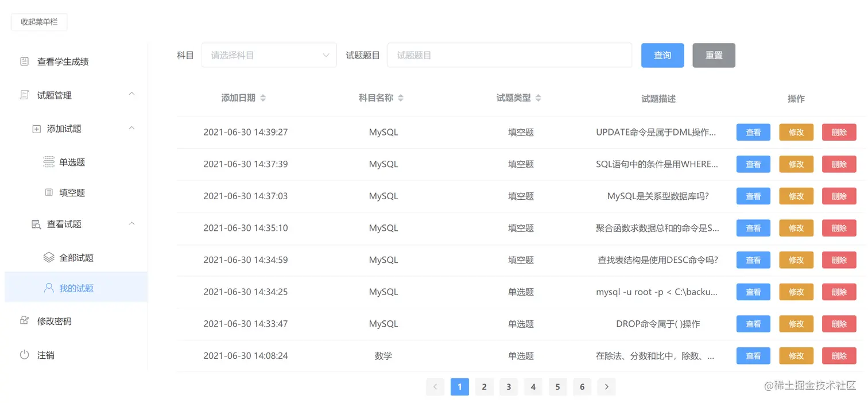Click the date 2021-06-30 14:08:24
Image resolution: width=868 pixels, height=403 pixels.
click(246, 356)
